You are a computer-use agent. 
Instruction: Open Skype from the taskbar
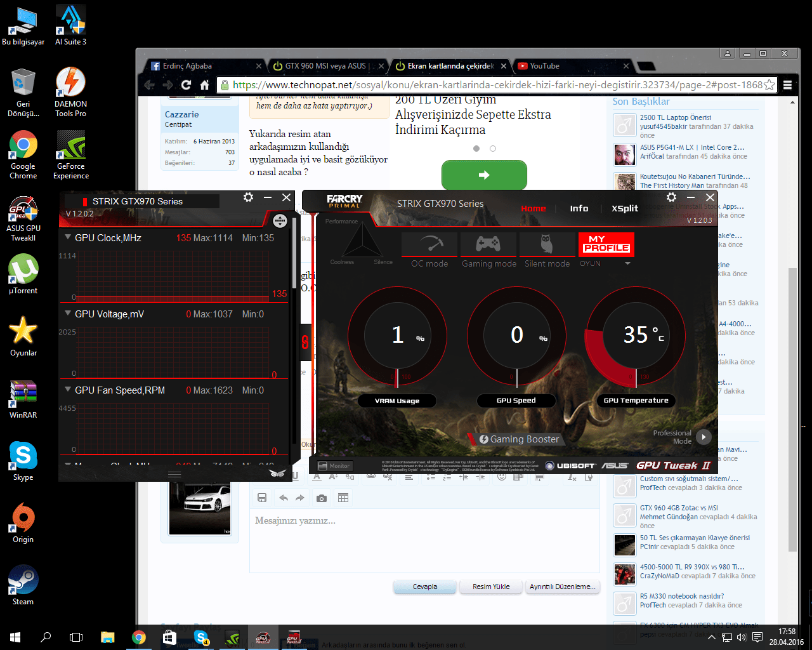pos(201,637)
